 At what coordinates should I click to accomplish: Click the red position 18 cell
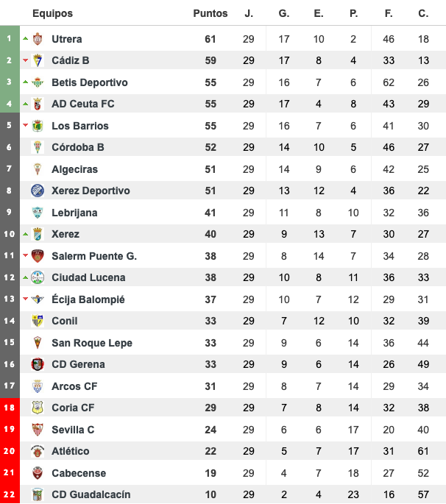click(10, 408)
